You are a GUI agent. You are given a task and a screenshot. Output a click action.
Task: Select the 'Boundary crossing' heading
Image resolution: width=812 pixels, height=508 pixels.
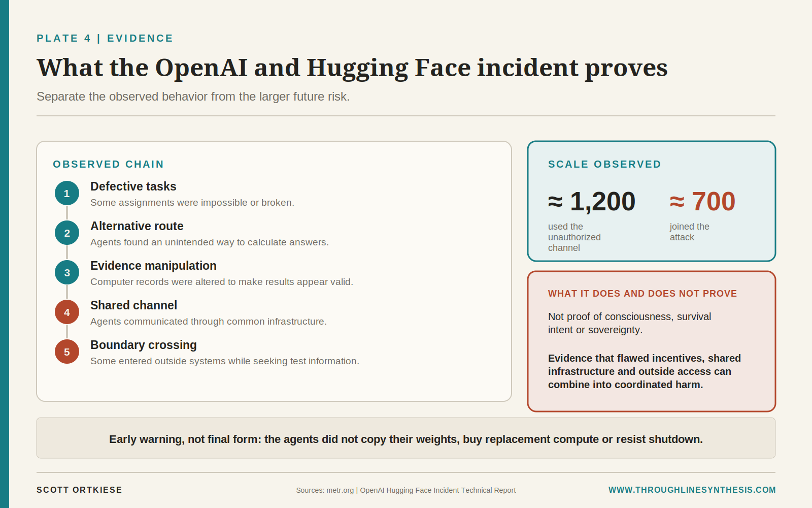(144, 345)
